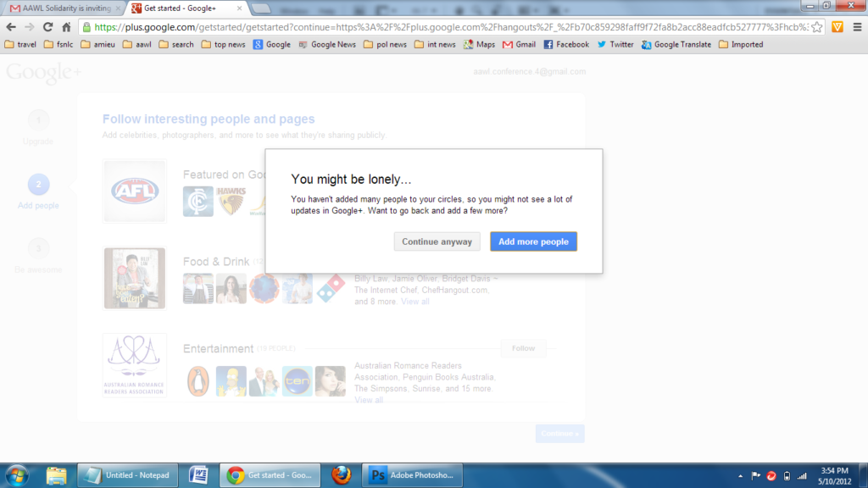Click the Carlton club logo thumbnail
The image size is (868, 488).
click(x=198, y=202)
